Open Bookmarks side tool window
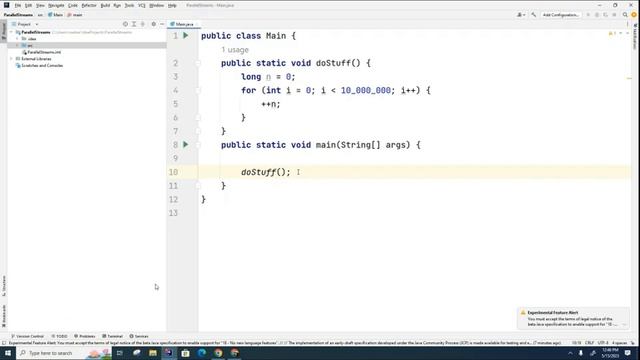Image resolution: width=640 pixels, height=360 pixels. tap(4, 316)
